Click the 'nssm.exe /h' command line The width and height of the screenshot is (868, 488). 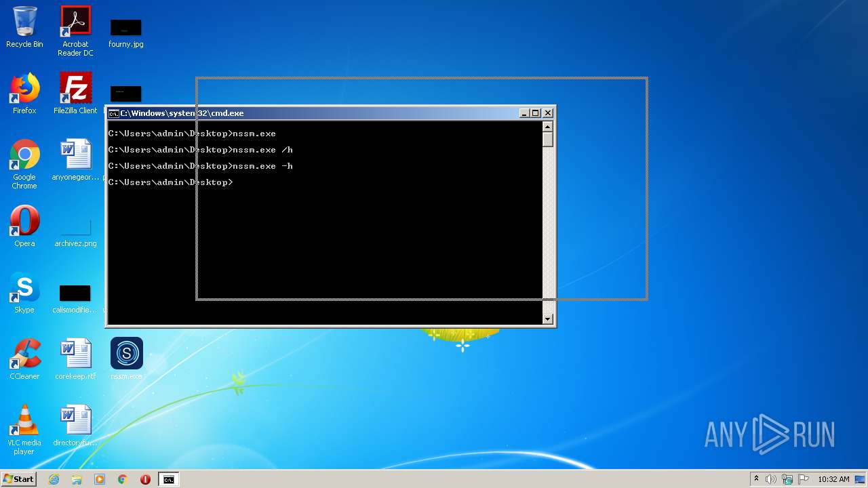201,150
